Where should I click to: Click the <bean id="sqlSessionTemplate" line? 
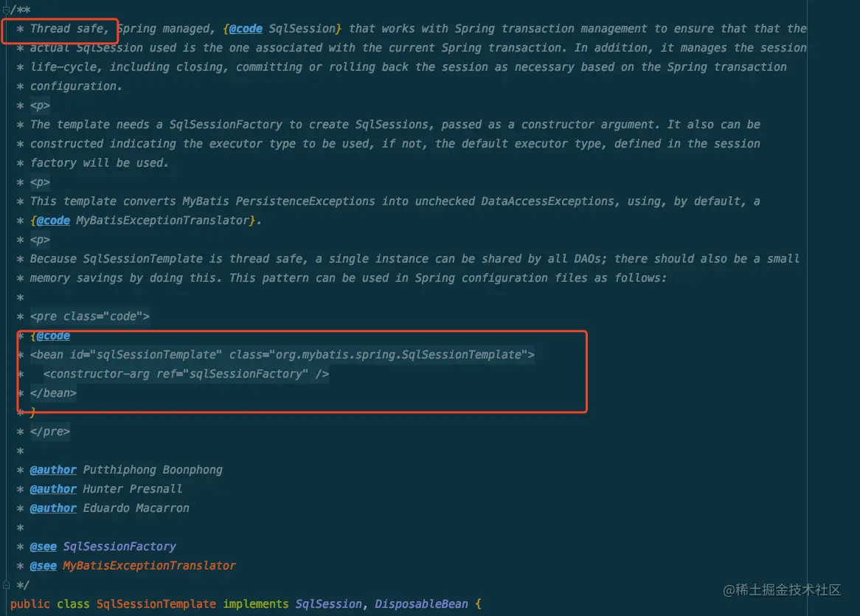click(282, 355)
